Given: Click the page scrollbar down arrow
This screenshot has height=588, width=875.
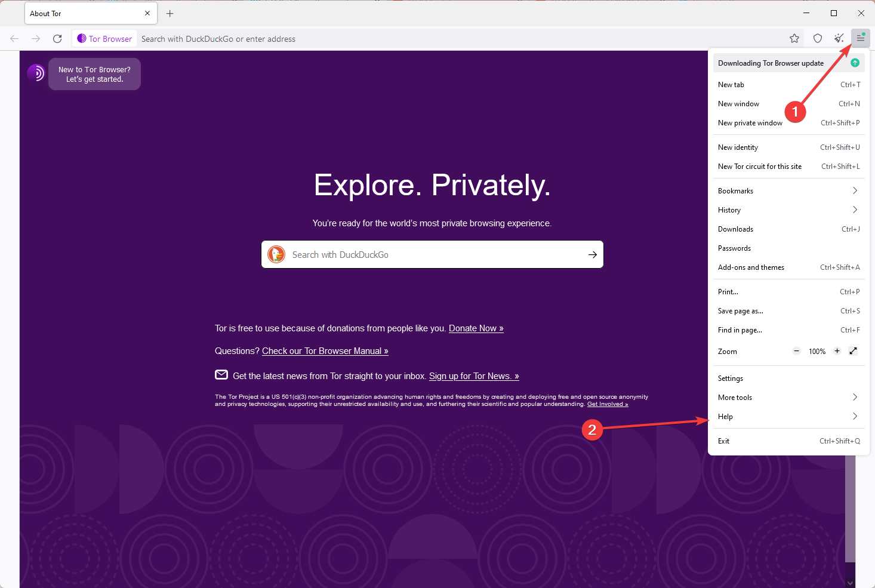Looking at the screenshot, I should point(850,583).
